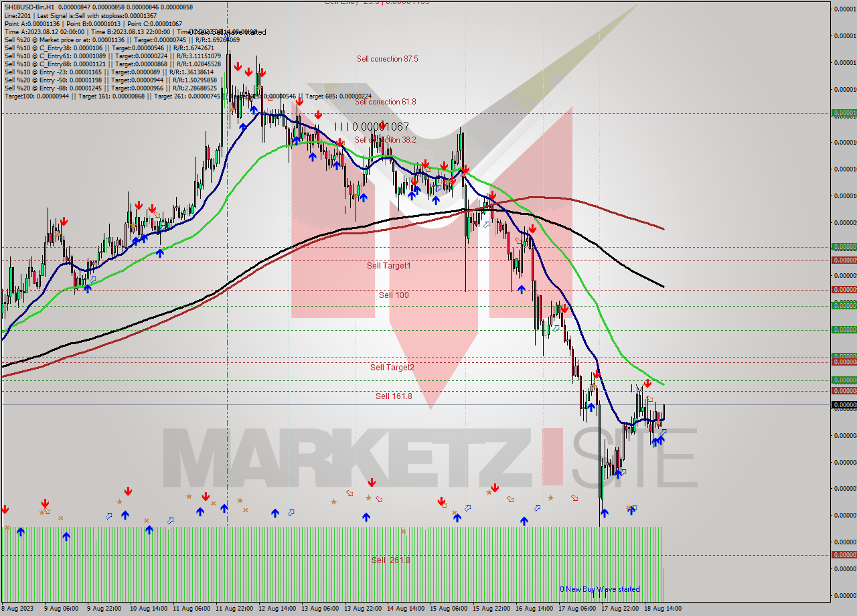The width and height of the screenshot is (857, 616).
Task: Select the 'Sell Target1' label
Action: 389,266
